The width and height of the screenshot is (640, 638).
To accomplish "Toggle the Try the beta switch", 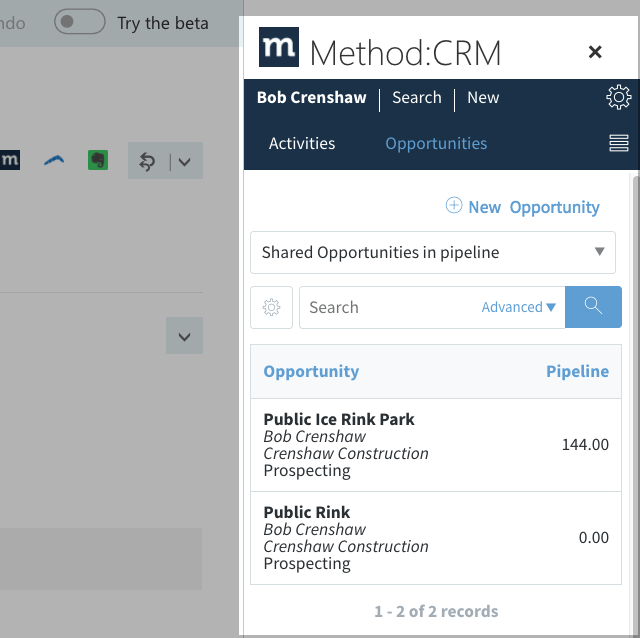I will point(80,22).
